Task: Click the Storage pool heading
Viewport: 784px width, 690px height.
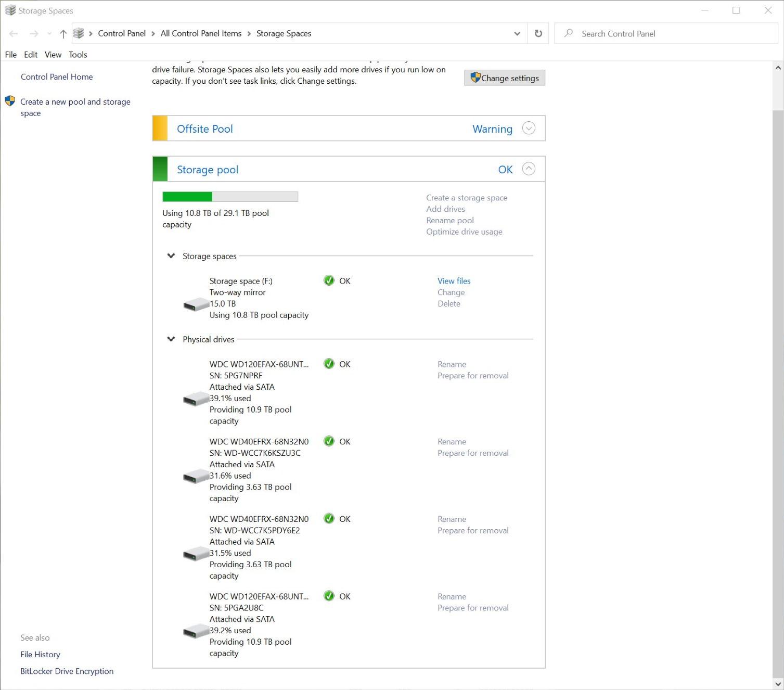Action: (208, 170)
